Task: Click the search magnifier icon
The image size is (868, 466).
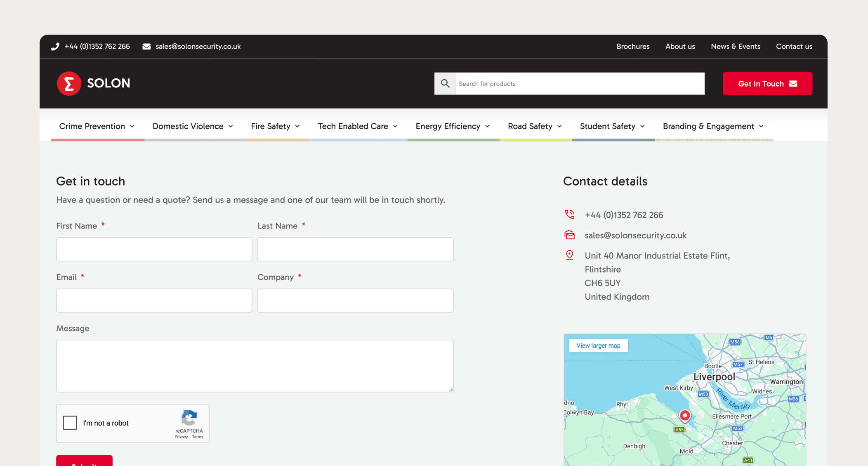Action: tap(445, 84)
